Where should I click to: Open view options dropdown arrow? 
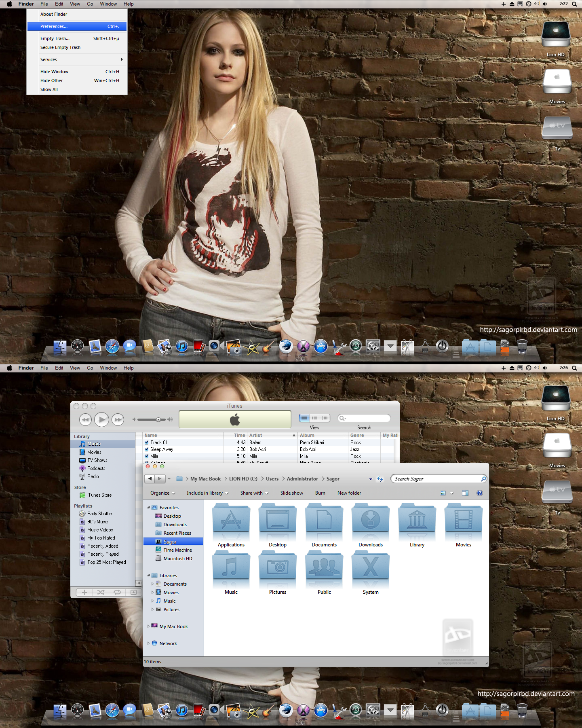(x=452, y=493)
